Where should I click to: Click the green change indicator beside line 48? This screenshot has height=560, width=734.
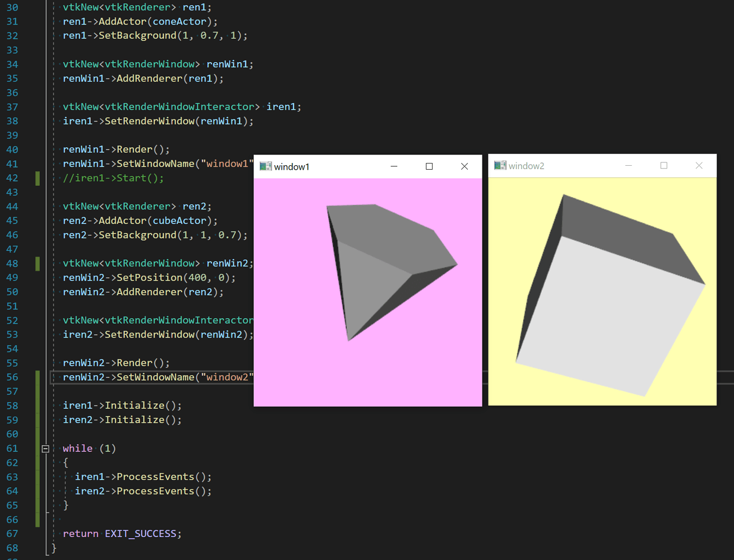click(38, 263)
